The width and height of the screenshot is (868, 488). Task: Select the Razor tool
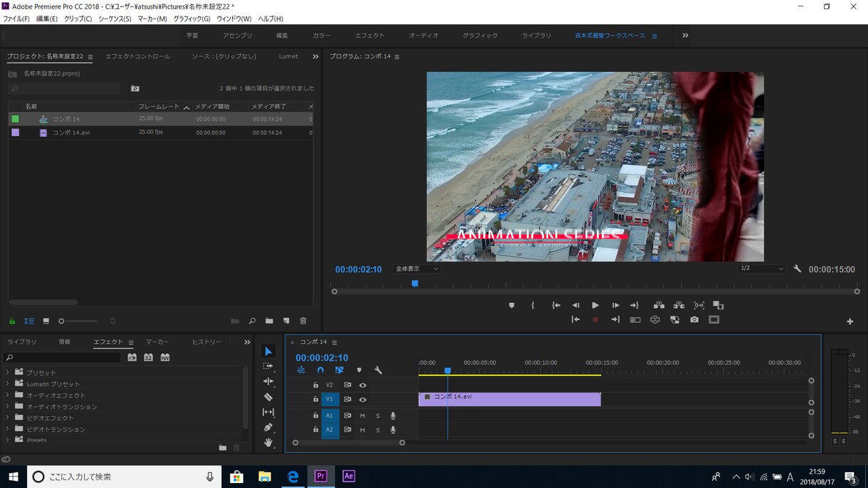coord(268,397)
